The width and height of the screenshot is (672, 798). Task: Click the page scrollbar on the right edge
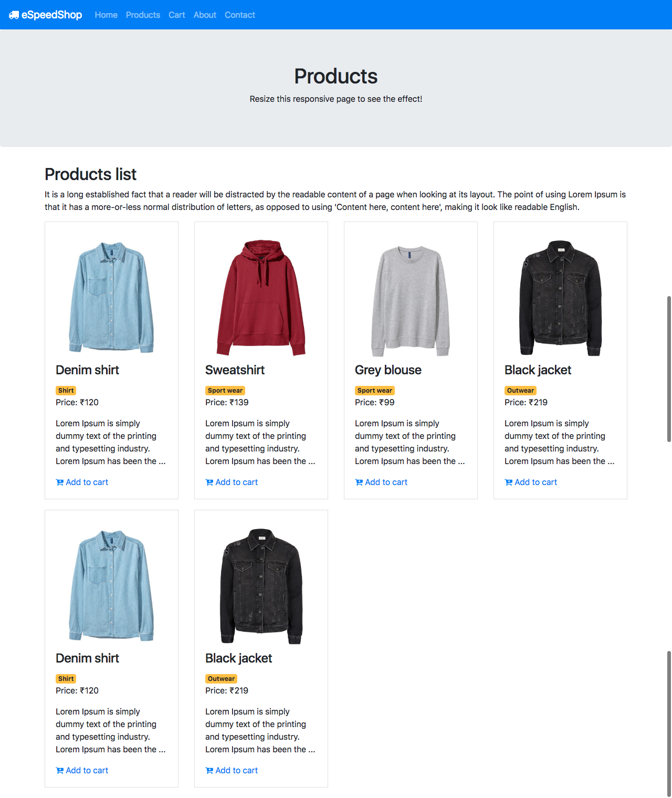pos(669,367)
